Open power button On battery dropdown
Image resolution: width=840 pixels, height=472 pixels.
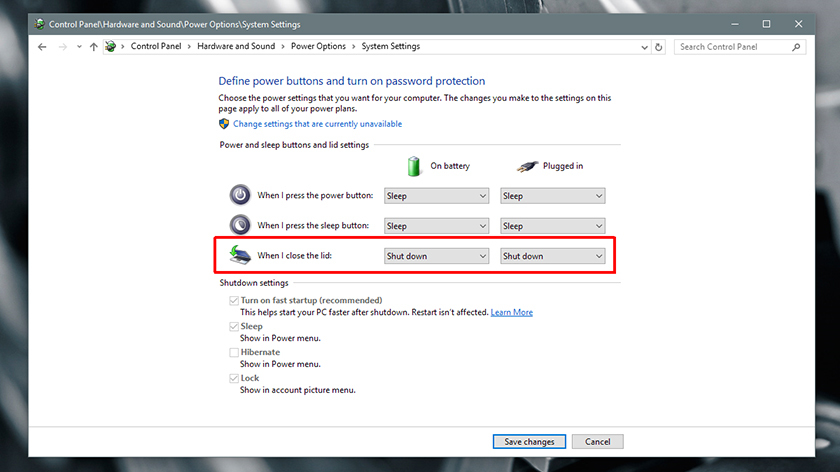click(436, 196)
